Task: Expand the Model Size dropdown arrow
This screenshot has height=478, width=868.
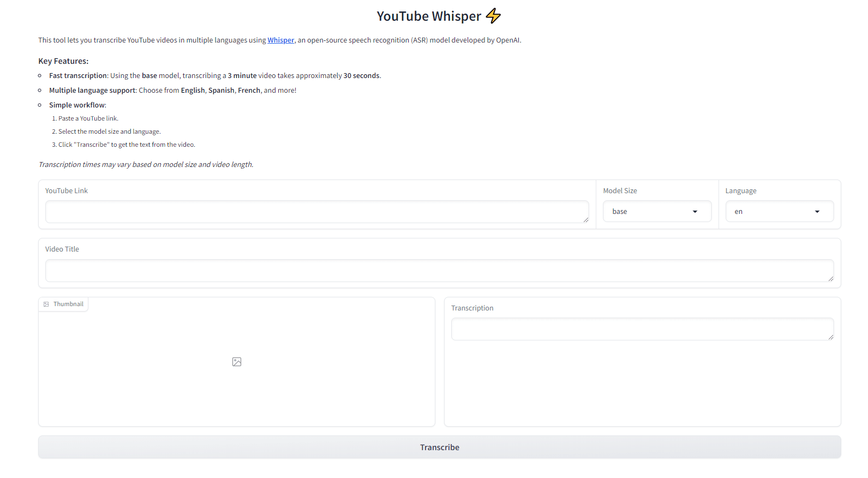Action: tap(695, 212)
